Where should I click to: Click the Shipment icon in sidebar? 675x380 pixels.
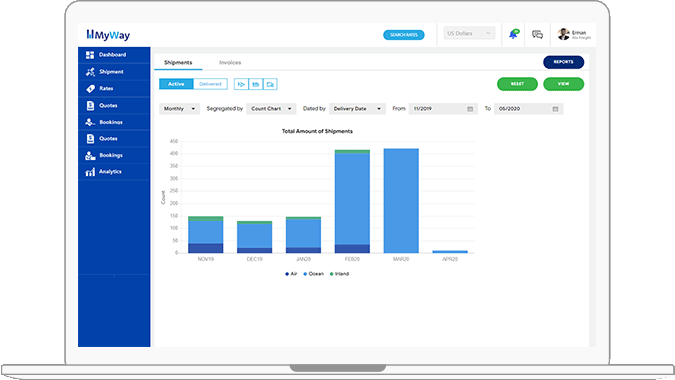90,72
